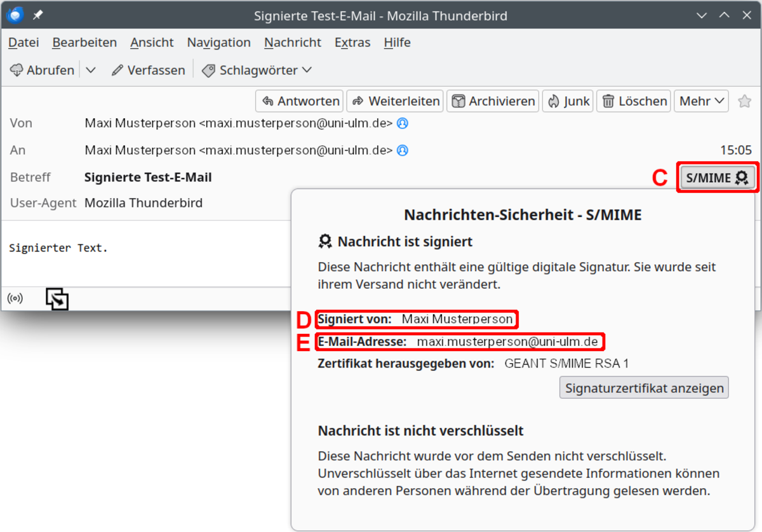View certificate via Signaturzertifikat anzeigen
762x532 pixels.
[x=644, y=388]
